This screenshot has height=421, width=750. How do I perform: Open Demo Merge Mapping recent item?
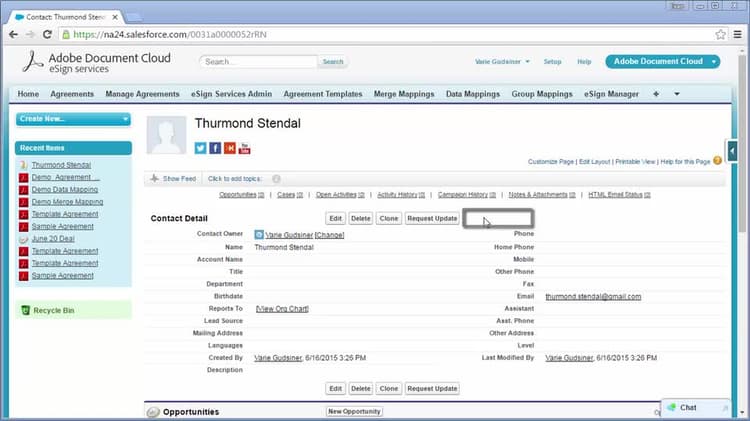67,202
